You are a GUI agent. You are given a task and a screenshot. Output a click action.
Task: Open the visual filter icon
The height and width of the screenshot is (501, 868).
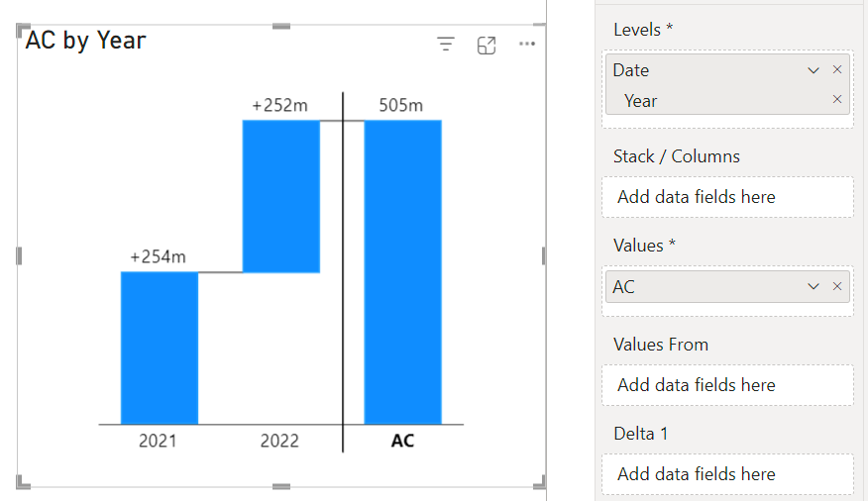(446, 45)
